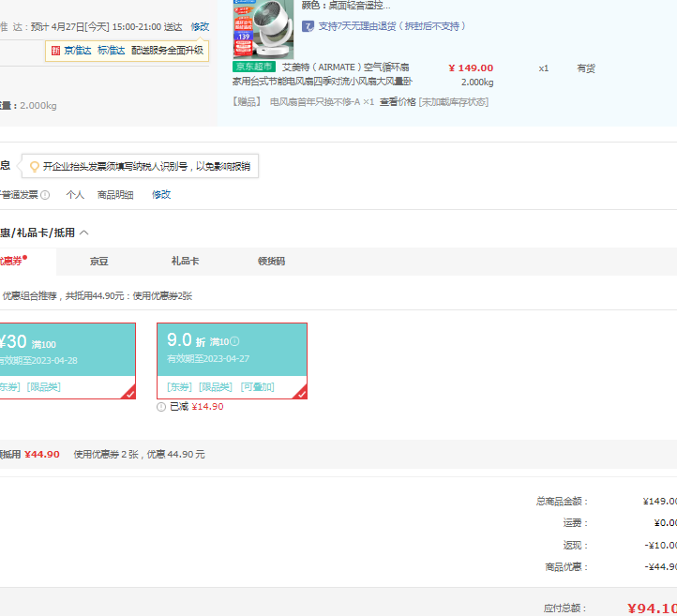Switch to the 京豆 tab

pos(98,262)
